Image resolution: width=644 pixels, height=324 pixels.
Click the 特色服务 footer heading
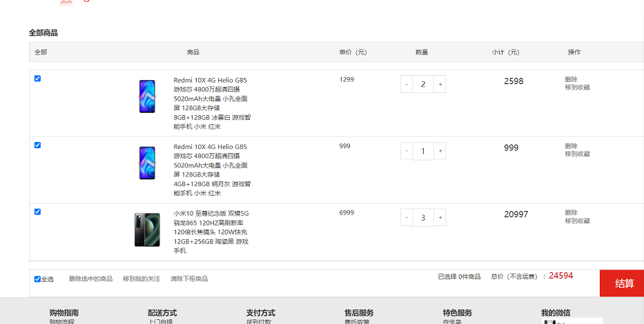click(458, 313)
